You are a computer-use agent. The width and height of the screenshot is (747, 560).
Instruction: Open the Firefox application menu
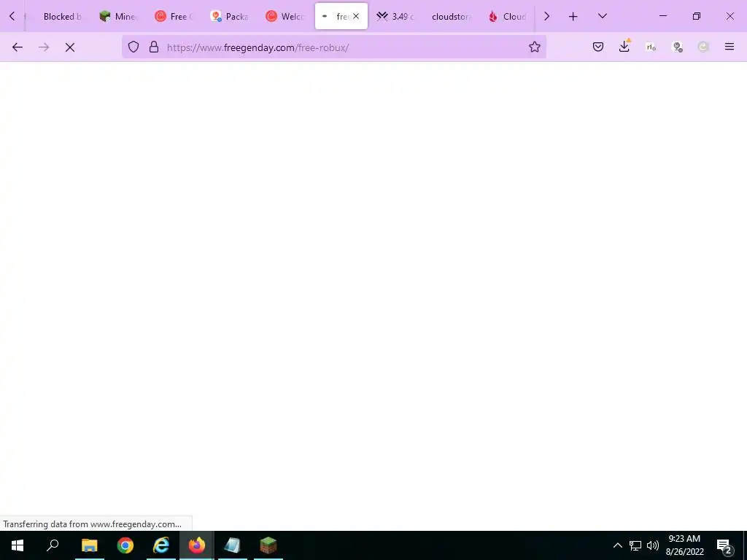(x=729, y=47)
